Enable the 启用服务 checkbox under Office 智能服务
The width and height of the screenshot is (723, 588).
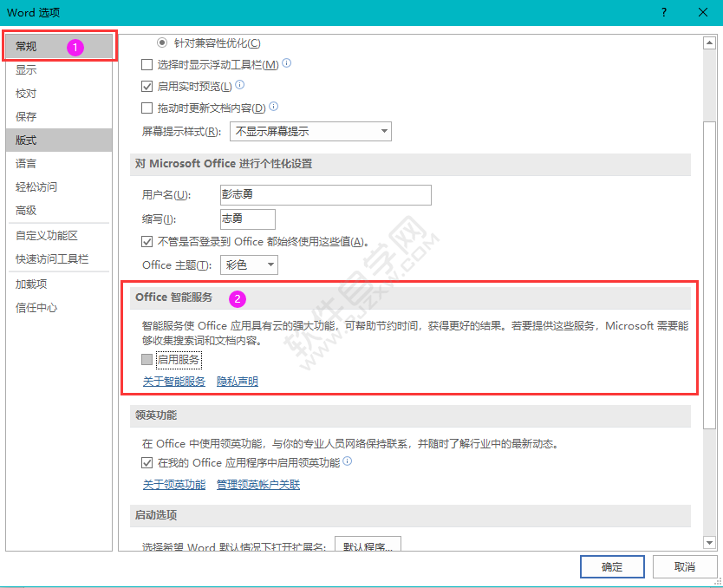click(x=147, y=359)
